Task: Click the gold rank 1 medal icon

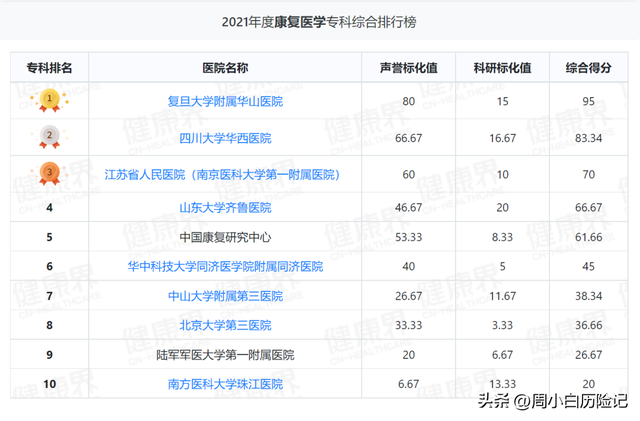Action: [x=49, y=100]
